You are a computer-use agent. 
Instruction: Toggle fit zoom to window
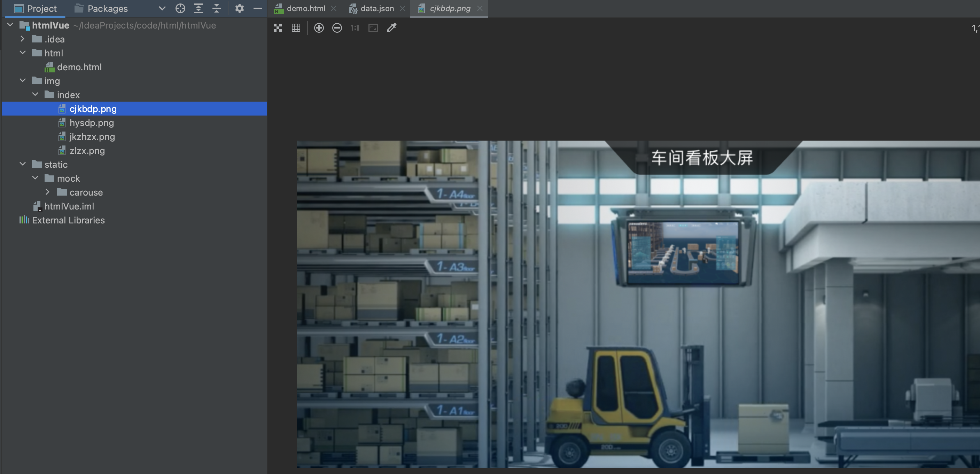tap(373, 28)
